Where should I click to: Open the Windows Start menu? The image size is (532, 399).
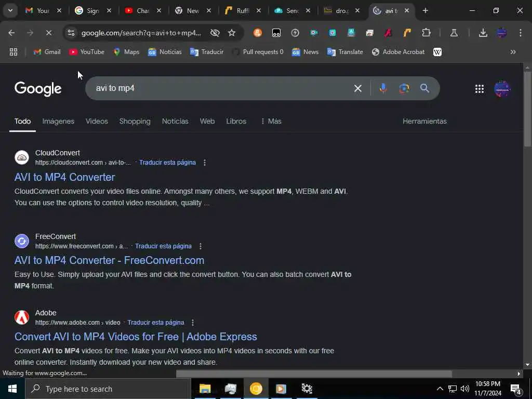coord(12,389)
